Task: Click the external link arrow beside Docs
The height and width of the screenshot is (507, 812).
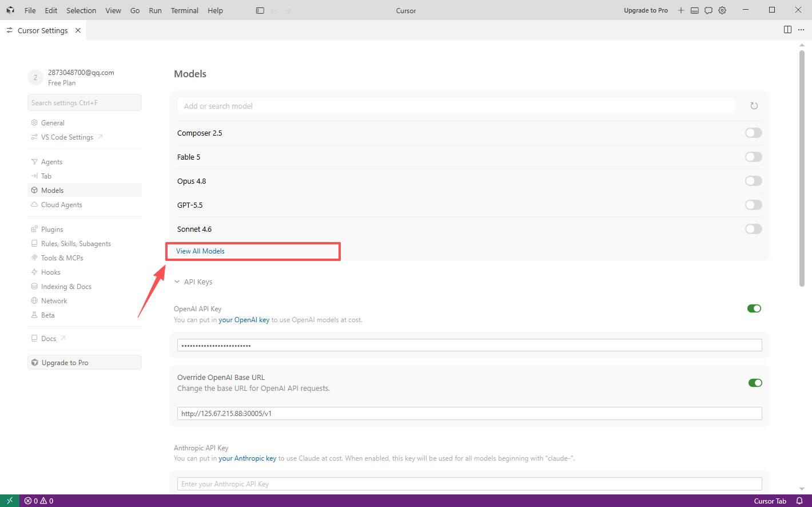Action: pos(63,338)
